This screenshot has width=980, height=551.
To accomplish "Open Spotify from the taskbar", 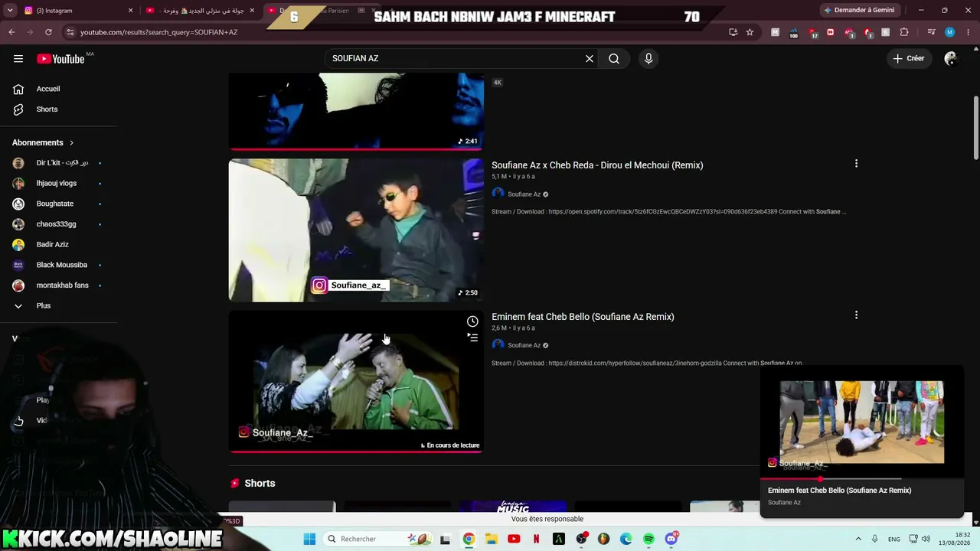I will 648,539.
